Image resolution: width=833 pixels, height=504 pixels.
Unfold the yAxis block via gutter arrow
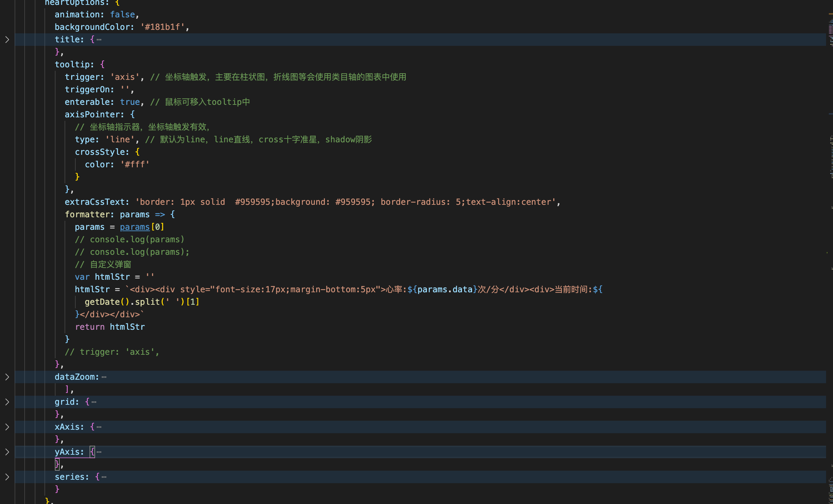(x=7, y=452)
